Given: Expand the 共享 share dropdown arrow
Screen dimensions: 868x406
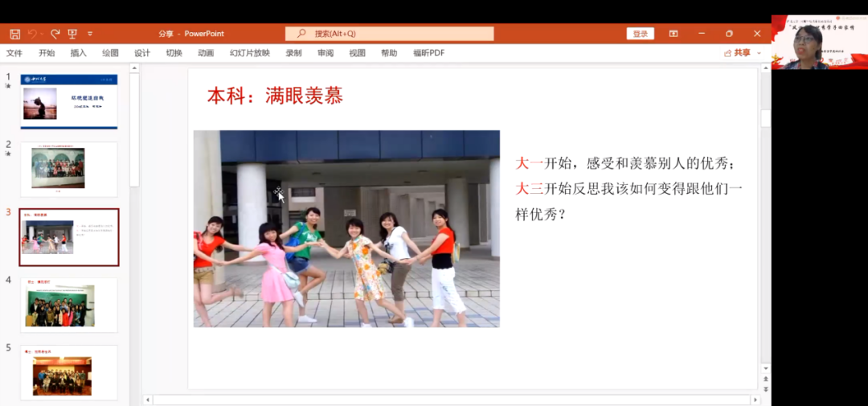Looking at the screenshot, I should pos(759,53).
